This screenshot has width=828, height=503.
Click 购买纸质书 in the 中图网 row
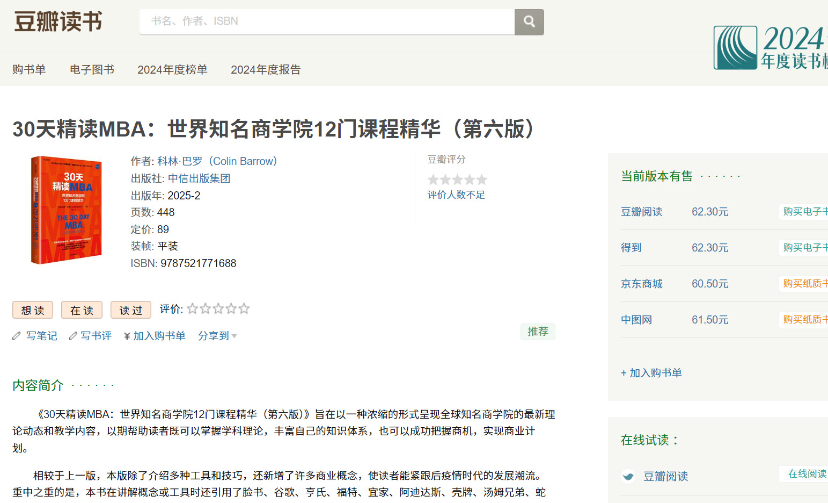[x=804, y=319]
